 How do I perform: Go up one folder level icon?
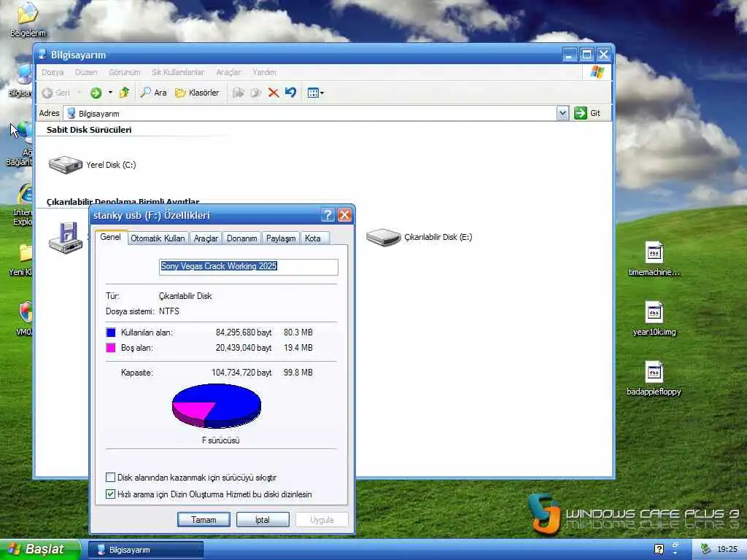[x=125, y=93]
